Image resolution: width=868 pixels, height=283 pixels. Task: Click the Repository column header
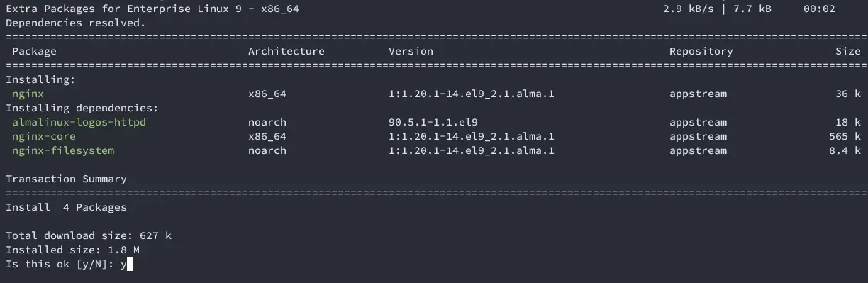(701, 51)
